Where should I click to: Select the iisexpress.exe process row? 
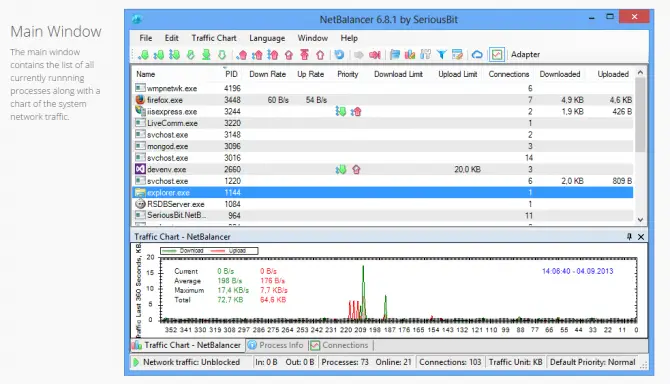[383, 111]
